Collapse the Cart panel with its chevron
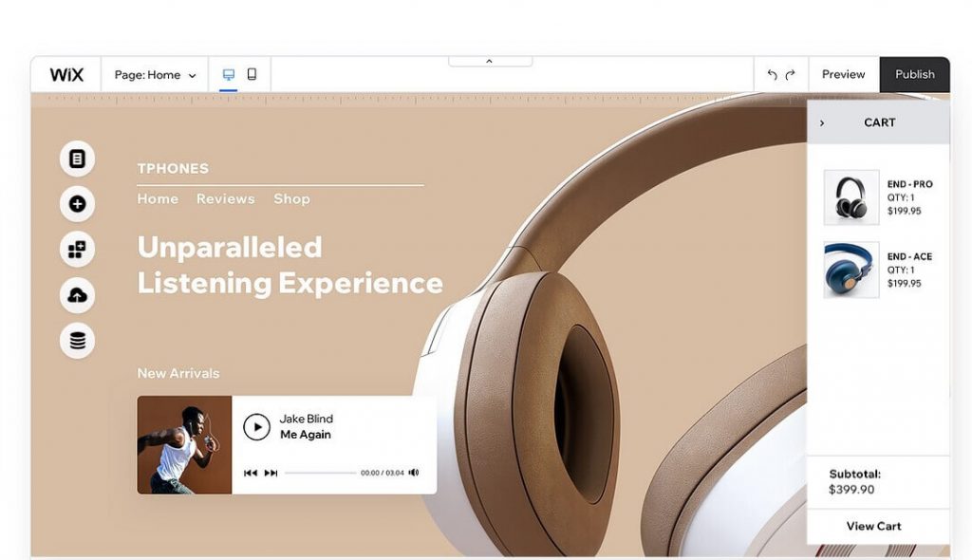972x560 pixels. pos(822,122)
